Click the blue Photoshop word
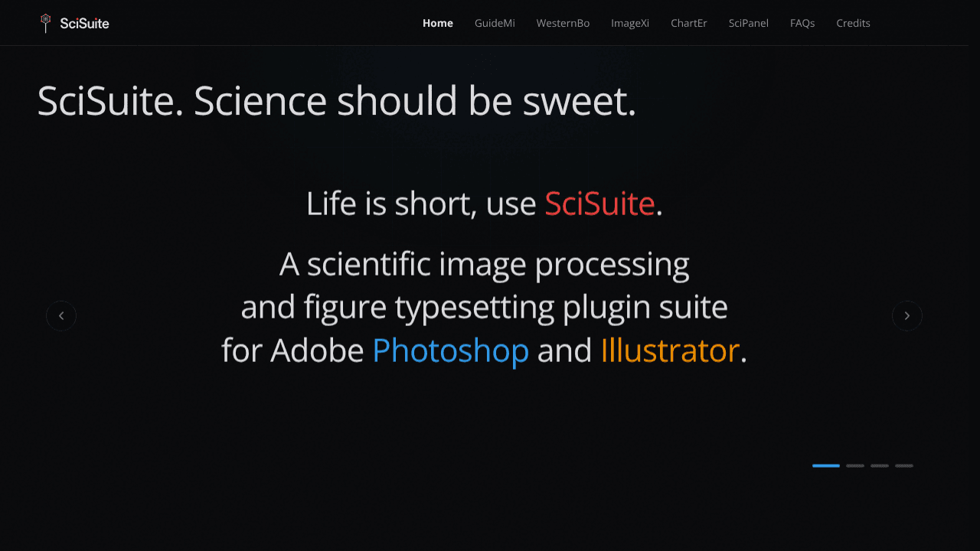The height and width of the screenshot is (551, 980). tap(450, 350)
